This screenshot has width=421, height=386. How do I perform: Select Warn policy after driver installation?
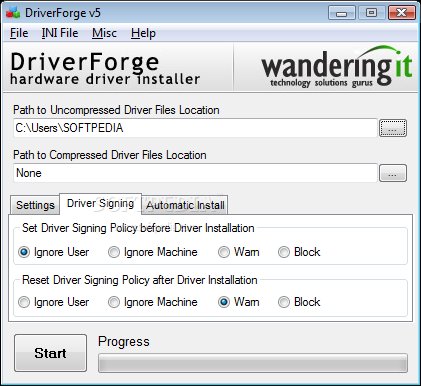click(239, 302)
